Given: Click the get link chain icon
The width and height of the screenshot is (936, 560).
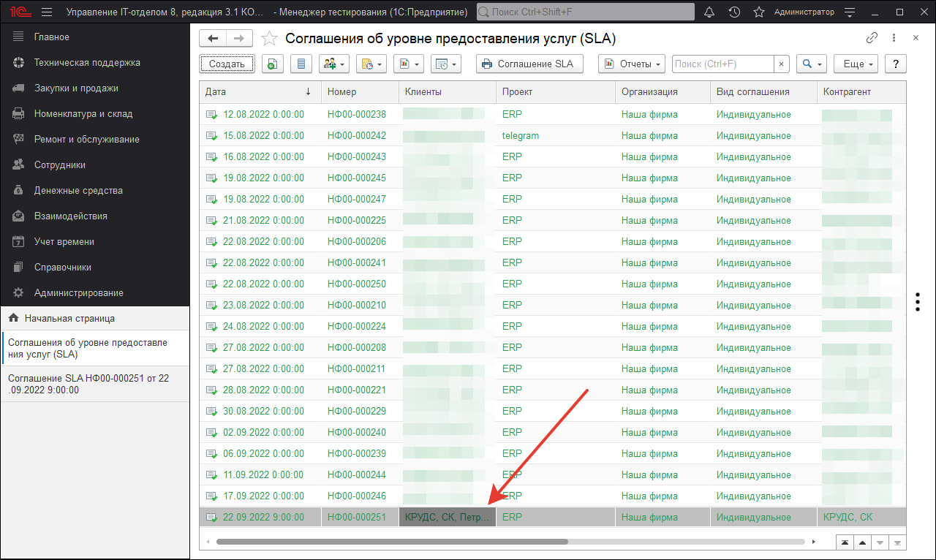Looking at the screenshot, I should [872, 38].
